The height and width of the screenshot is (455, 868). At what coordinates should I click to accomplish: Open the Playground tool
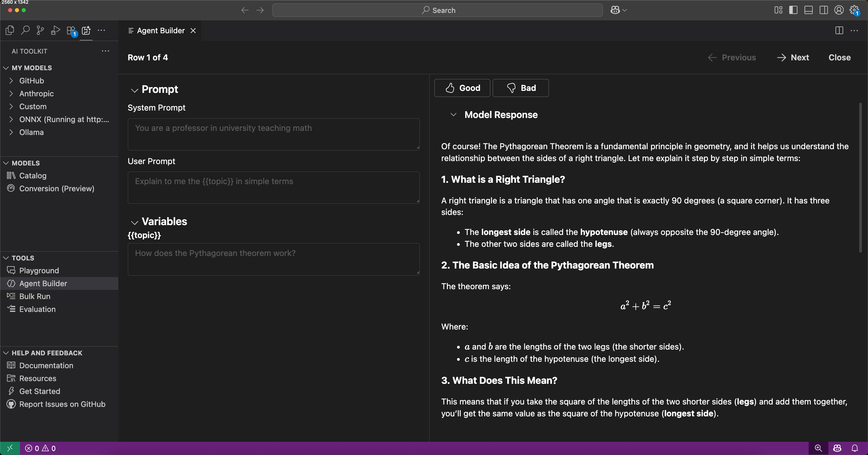tap(38, 271)
